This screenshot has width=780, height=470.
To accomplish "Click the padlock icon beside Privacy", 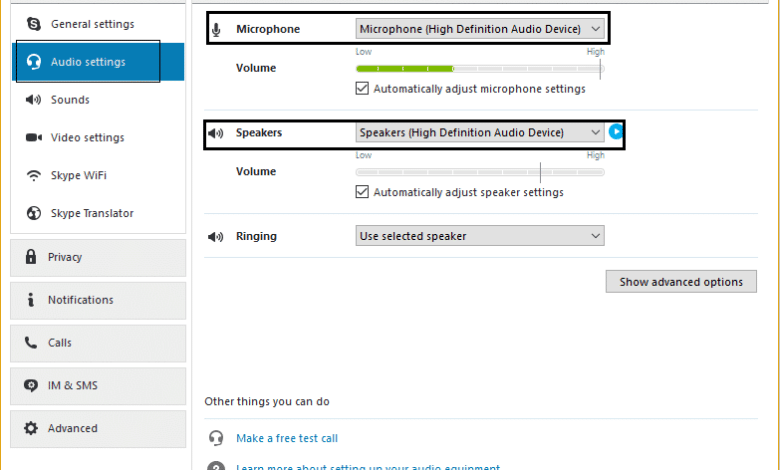I will click(31, 257).
